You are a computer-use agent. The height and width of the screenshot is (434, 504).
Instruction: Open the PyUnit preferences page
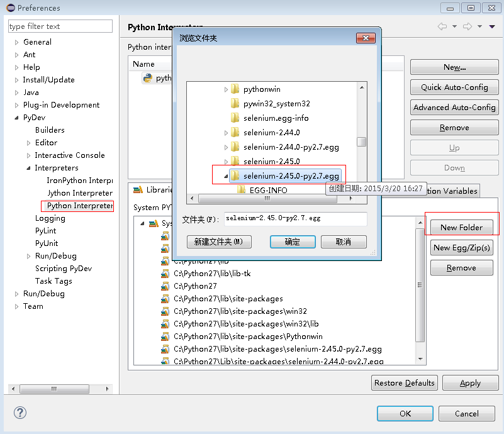click(x=47, y=243)
